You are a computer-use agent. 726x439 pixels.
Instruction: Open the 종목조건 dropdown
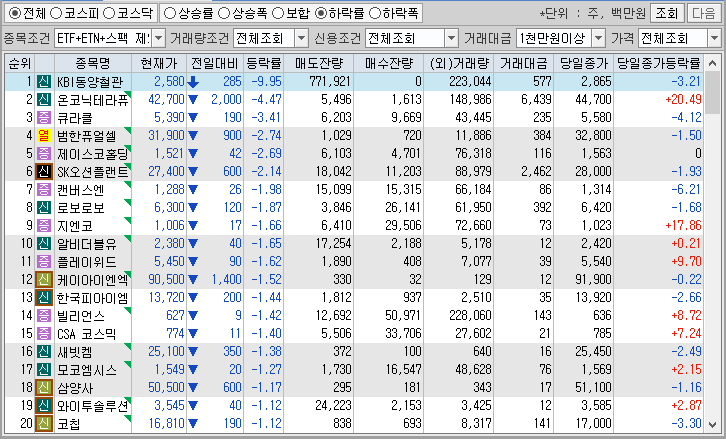coord(158,38)
